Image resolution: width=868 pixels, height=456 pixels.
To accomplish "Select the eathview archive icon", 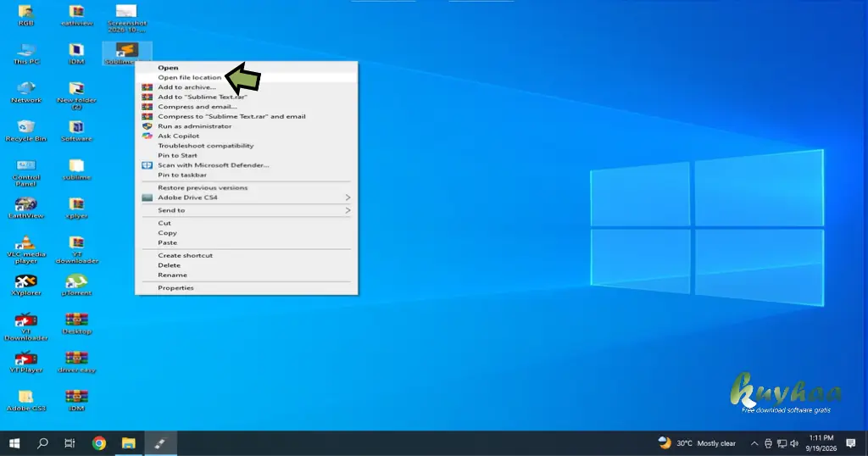I will point(76,15).
